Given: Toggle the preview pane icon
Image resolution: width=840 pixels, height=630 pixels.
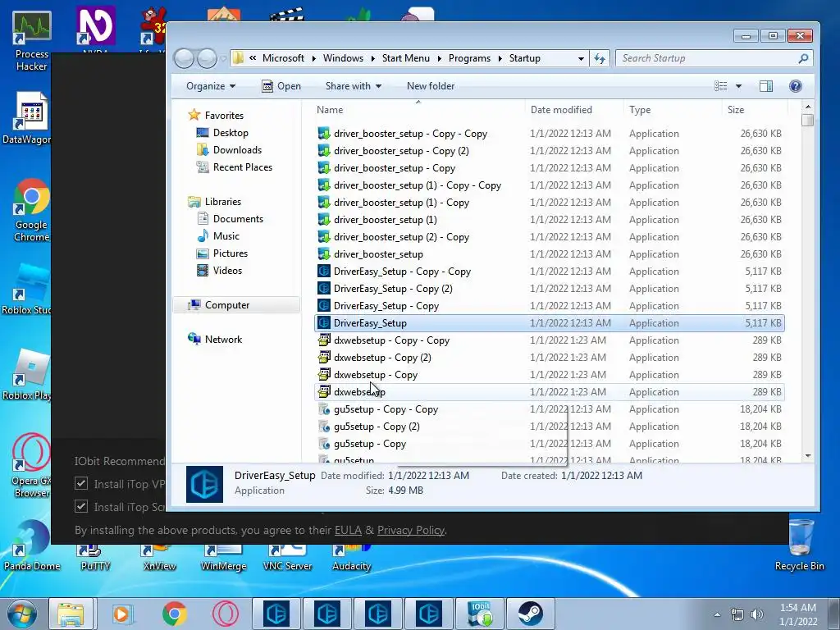Looking at the screenshot, I should (x=766, y=86).
